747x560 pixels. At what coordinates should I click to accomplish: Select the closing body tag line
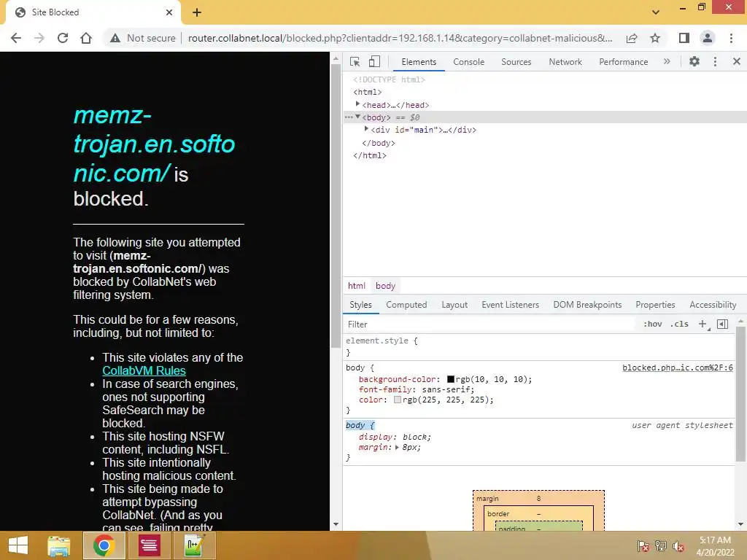379,143
